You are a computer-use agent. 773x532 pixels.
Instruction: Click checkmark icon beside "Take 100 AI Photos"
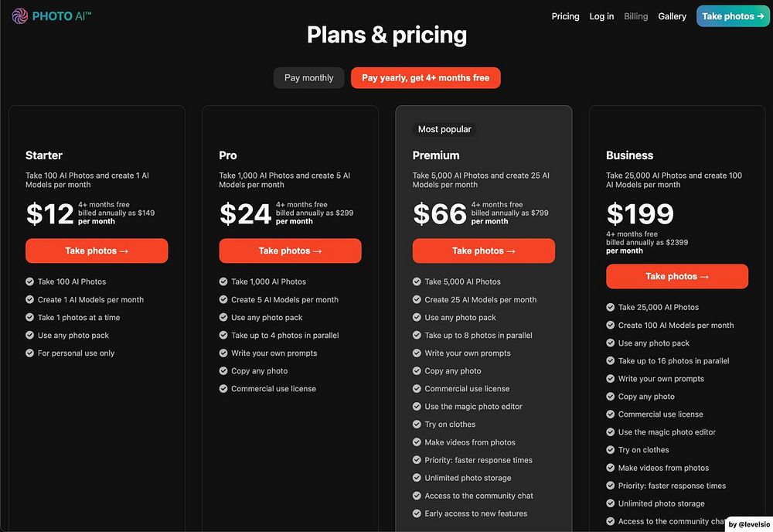30,282
